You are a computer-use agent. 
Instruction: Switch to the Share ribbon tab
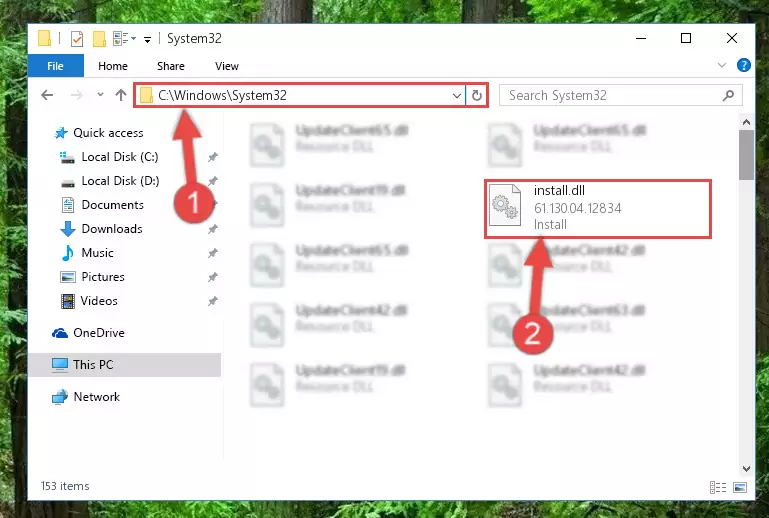coord(171,66)
